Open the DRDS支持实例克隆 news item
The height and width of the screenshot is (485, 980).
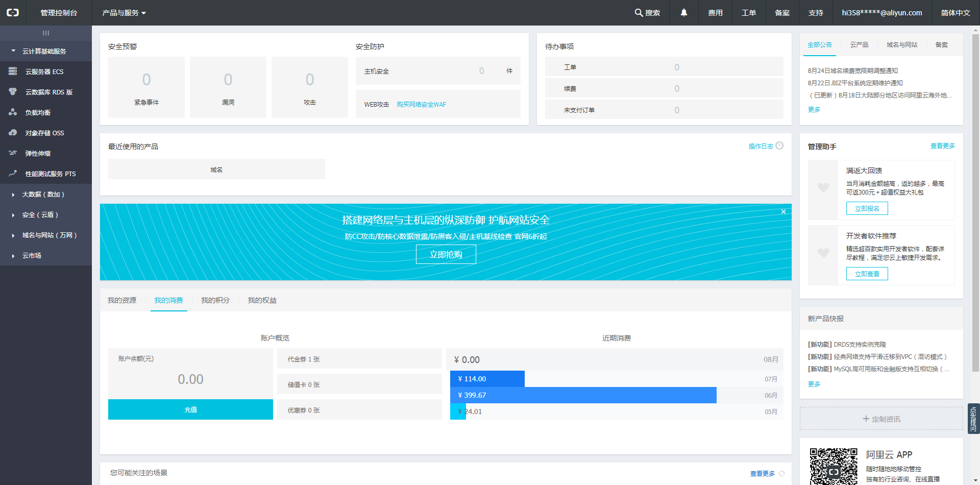(x=847, y=344)
